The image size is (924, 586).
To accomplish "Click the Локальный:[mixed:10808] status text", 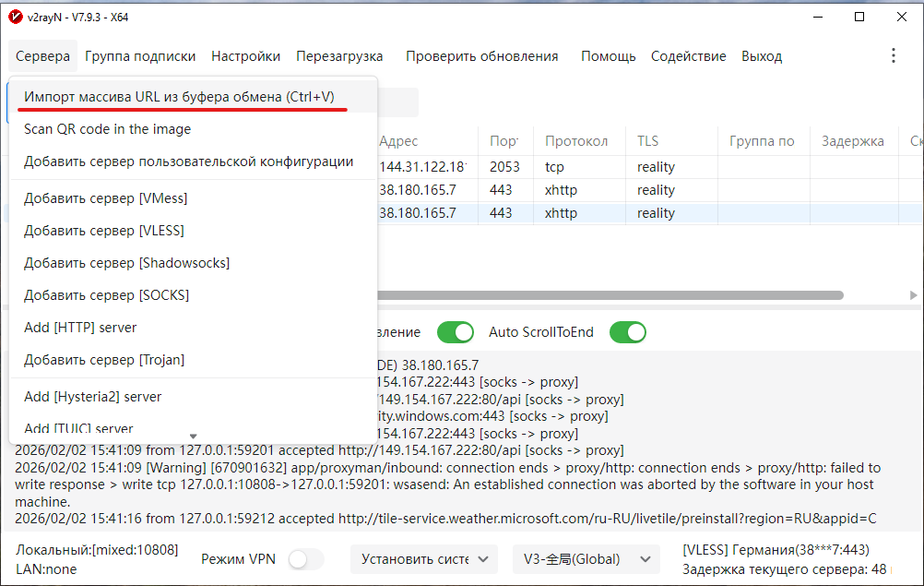I will tap(97, 550).
